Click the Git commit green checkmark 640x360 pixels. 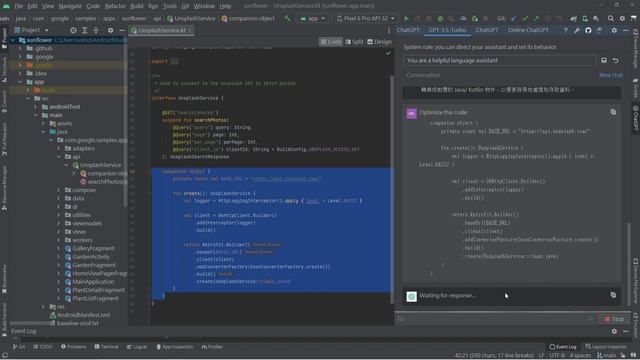(525, 18)
